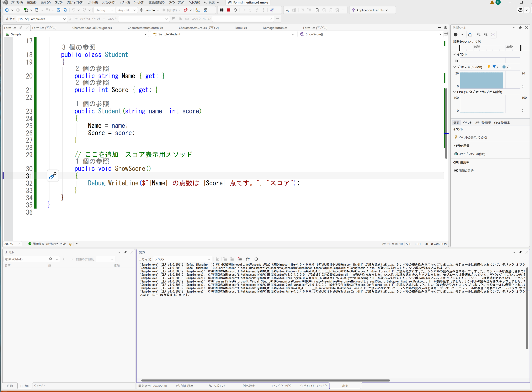The image size is (532, 392).
Task: Open the デバッグ(D) menu
Action: (x=108, y=2)
